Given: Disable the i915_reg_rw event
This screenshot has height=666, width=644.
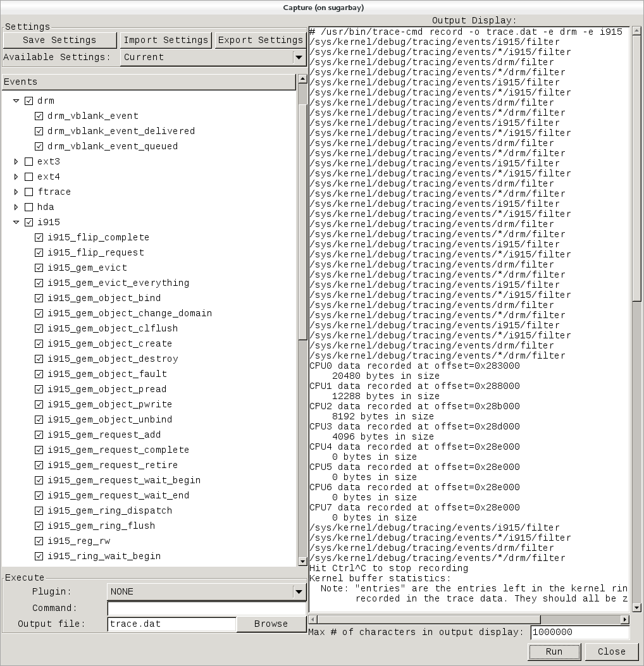Looking at the screenshot, I should point(39,541).
